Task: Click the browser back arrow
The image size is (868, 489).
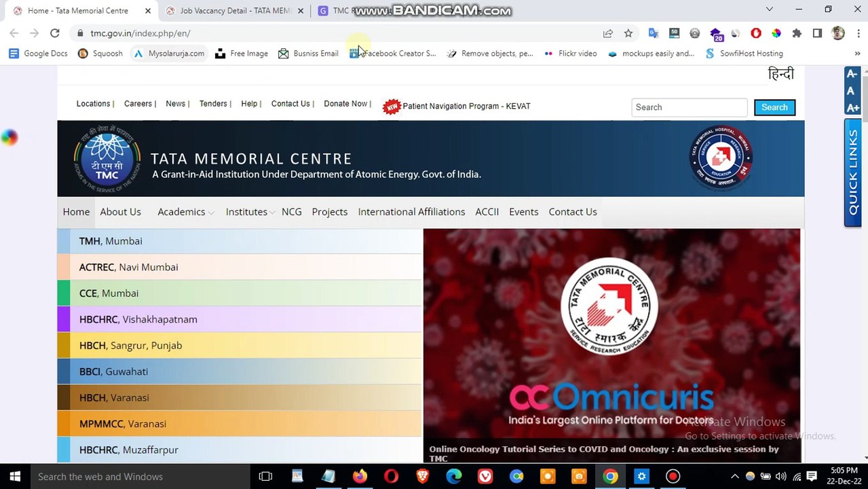Action: [14, 33]
